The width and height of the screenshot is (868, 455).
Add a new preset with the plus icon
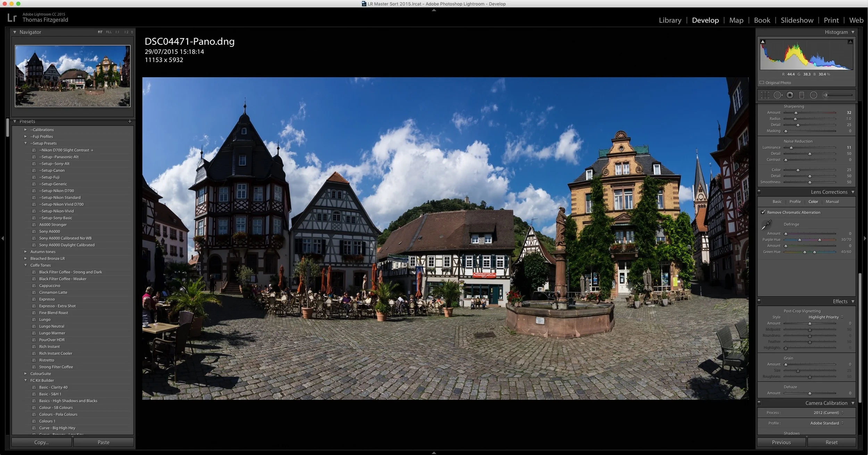(x=130, y=121)
